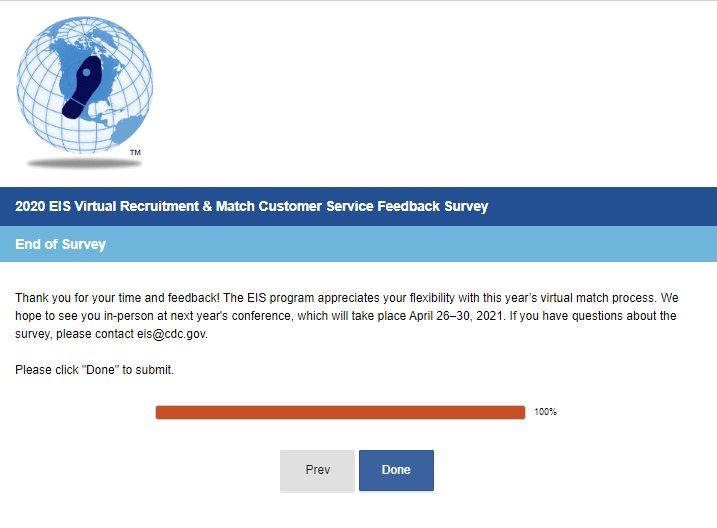Click the survey title in the dark blue banner
The width and height of the screenshot is (717, 528).
(251, 207)
